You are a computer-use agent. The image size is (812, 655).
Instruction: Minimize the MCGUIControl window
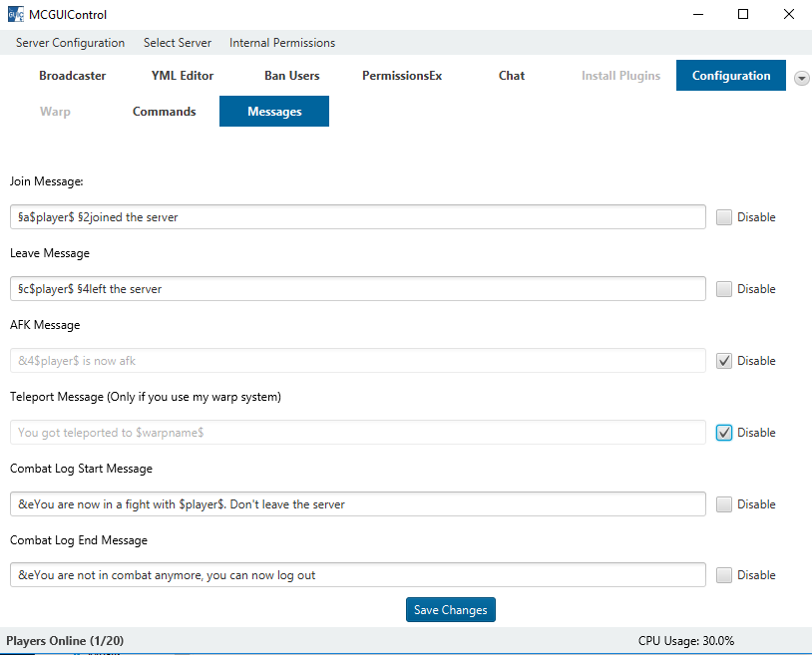point(697,15)
